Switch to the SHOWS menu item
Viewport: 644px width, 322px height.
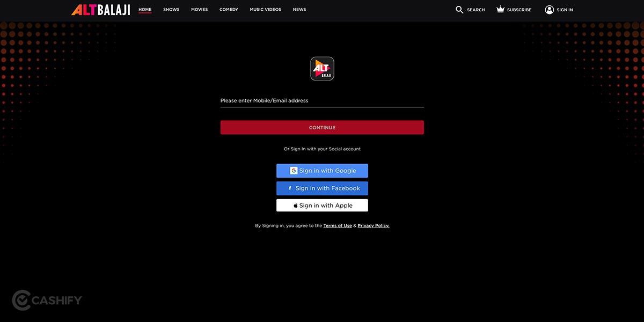pos(171,9)
